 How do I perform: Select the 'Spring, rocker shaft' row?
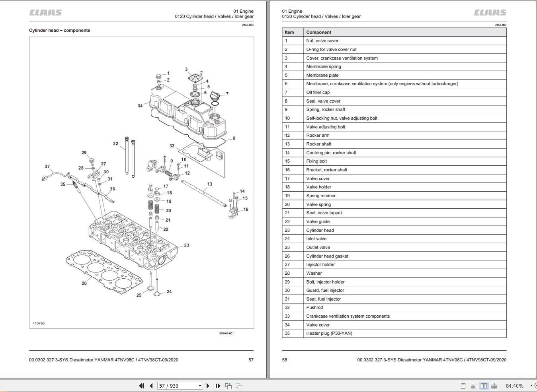click(394, 109)
